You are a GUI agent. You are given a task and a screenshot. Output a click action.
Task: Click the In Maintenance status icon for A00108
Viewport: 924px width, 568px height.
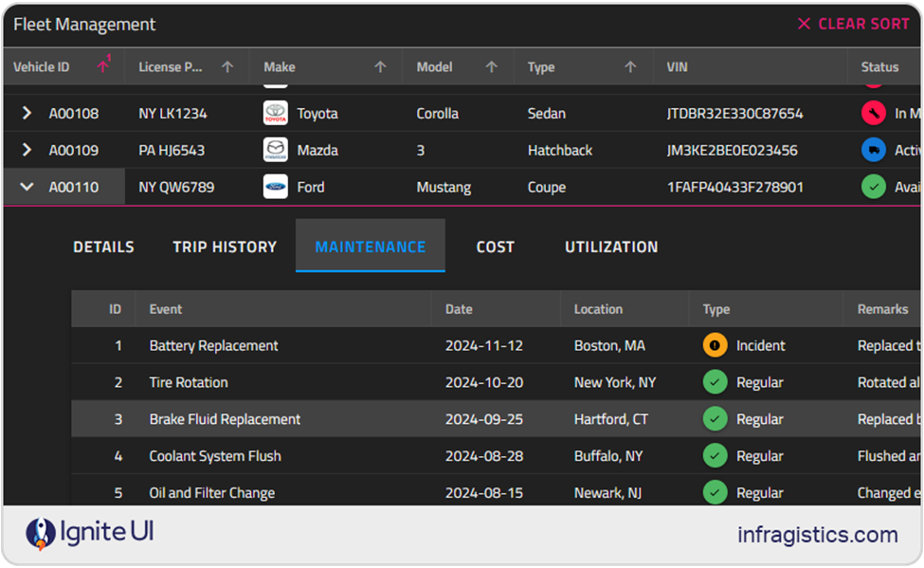[x=873, y=113]
